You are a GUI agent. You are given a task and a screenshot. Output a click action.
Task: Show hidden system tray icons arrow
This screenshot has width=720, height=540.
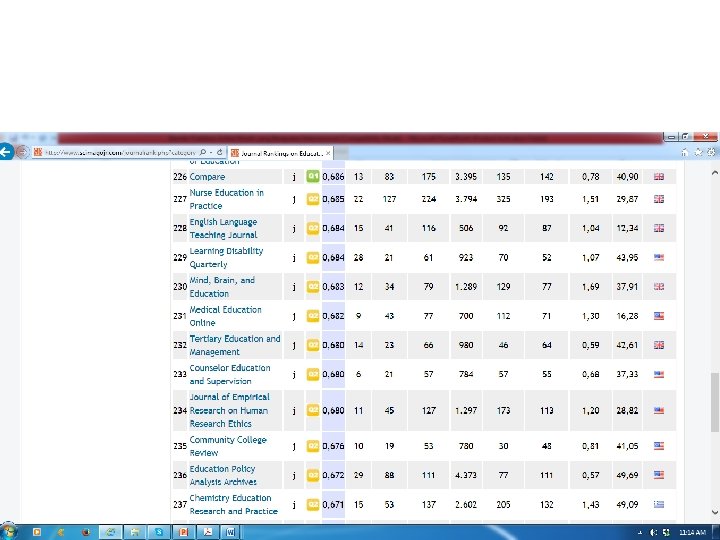tap(640, 533)
